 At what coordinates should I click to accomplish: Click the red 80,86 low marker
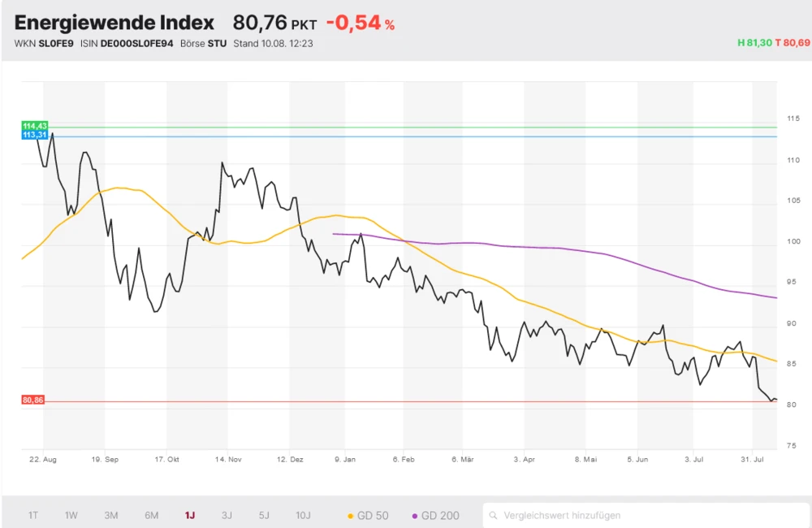pos(33,400)
